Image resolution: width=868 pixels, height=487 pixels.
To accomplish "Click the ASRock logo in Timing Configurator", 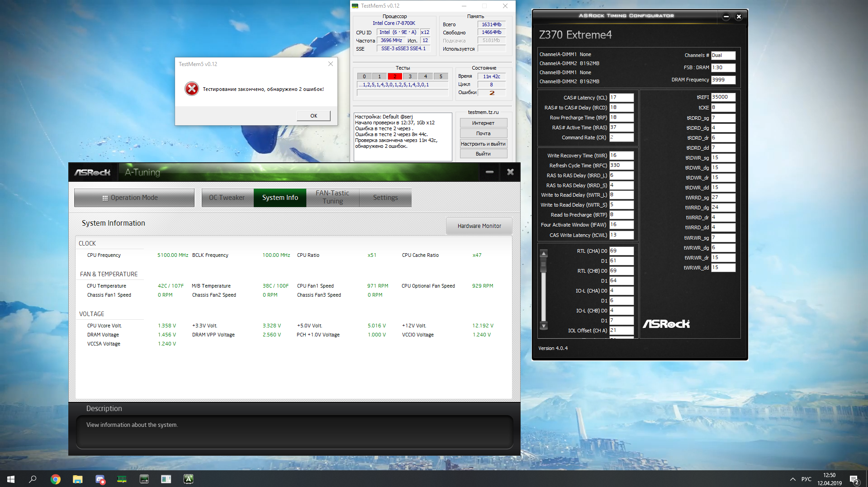I will tap(666, 324).
